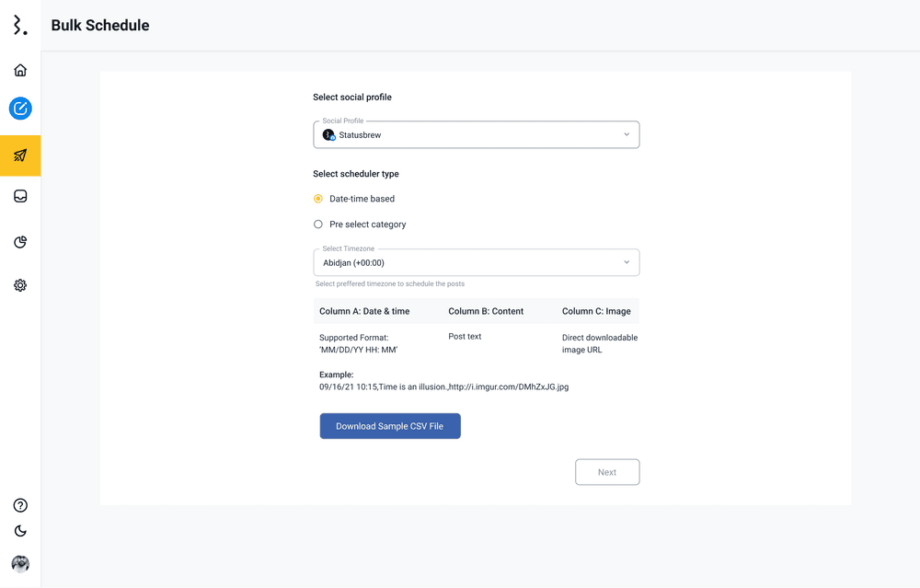
Task: Click the blue Compose pencil icon
Action: click(20, 109)
